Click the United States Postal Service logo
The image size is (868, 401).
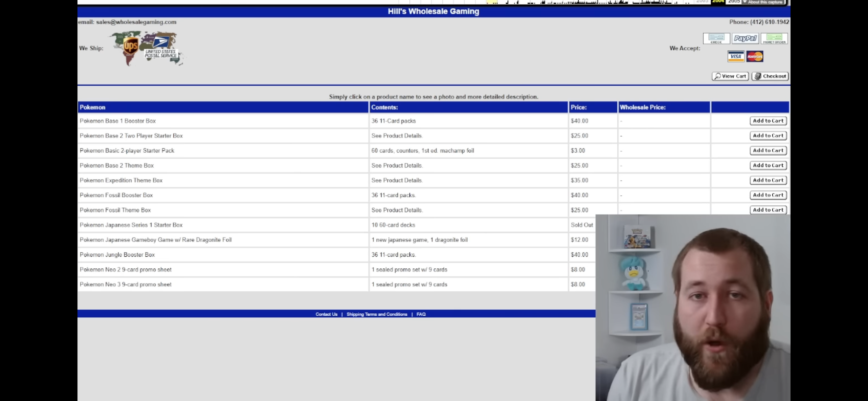161,48
